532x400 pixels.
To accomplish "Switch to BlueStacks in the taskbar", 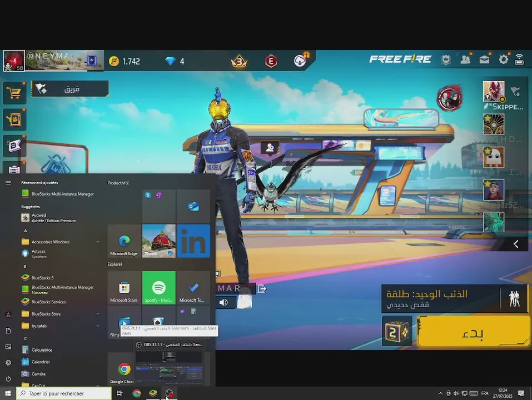I will click(153, 393).
